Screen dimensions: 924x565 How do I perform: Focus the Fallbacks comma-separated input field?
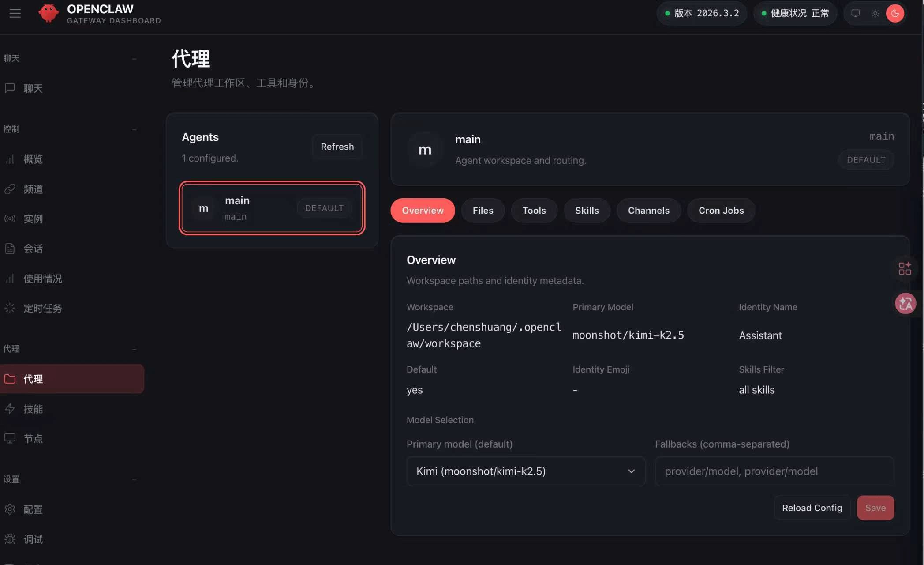[x=774, y=471]
